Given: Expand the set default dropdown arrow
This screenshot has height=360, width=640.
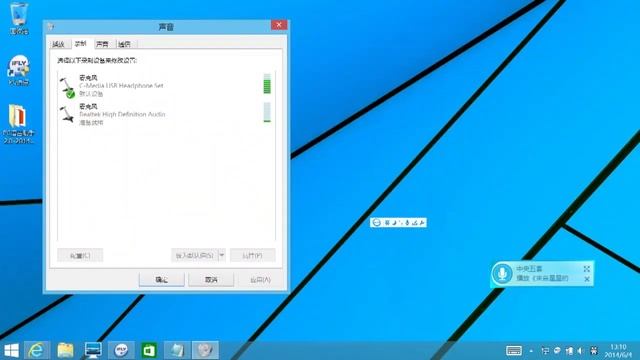Looking at the screenshot, I should (x=222, y=256).
